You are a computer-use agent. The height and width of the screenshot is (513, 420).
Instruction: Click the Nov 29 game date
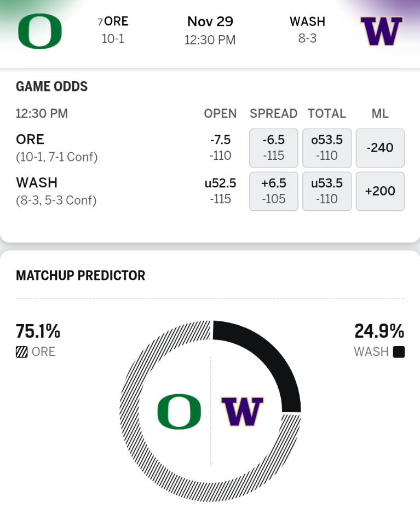coord(210,22)
